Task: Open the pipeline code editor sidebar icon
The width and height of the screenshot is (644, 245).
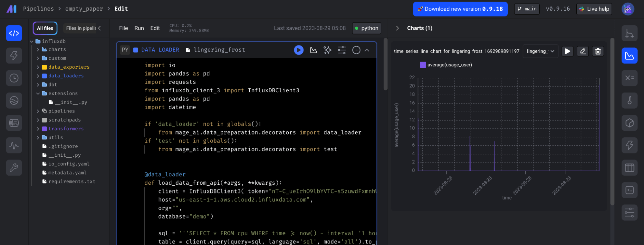Action: click(14, 33)
